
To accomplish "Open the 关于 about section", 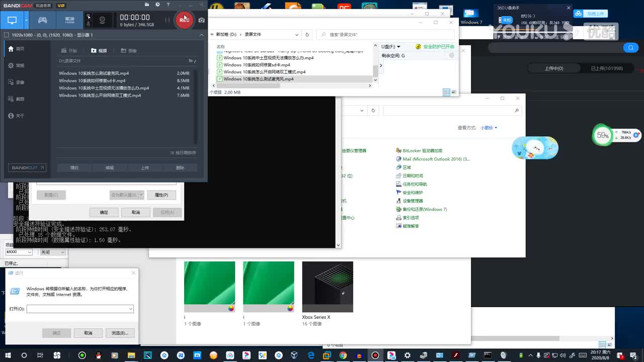I will pos(16,116).
